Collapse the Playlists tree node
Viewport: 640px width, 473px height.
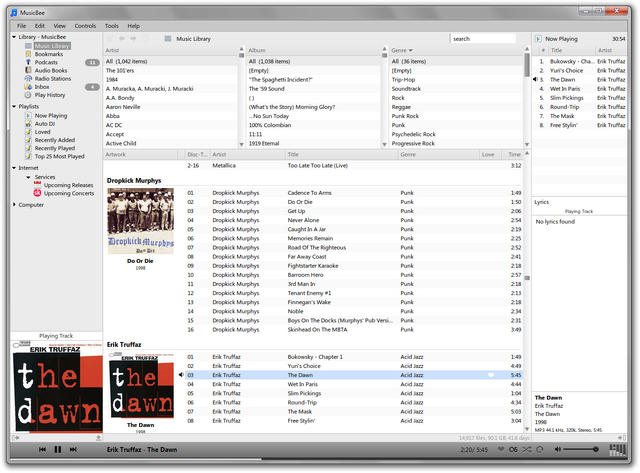[x=14, y=107]
